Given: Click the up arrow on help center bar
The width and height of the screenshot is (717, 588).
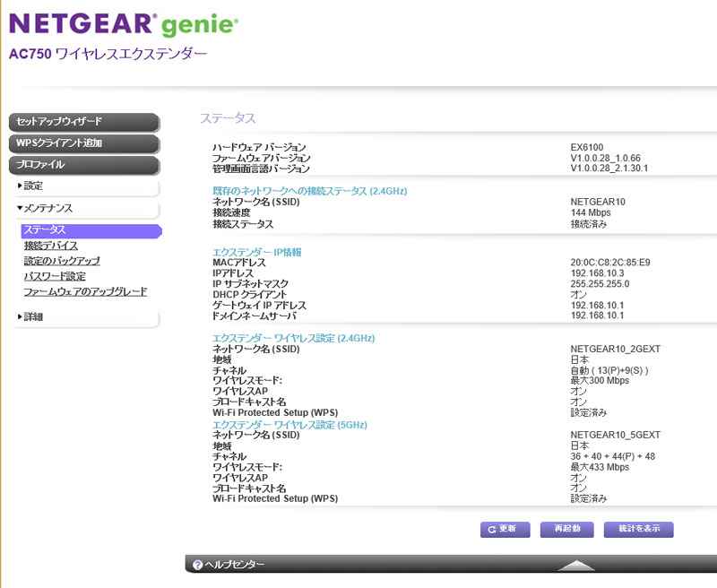Looking at the screenshot, I should (x=576, y=565).
